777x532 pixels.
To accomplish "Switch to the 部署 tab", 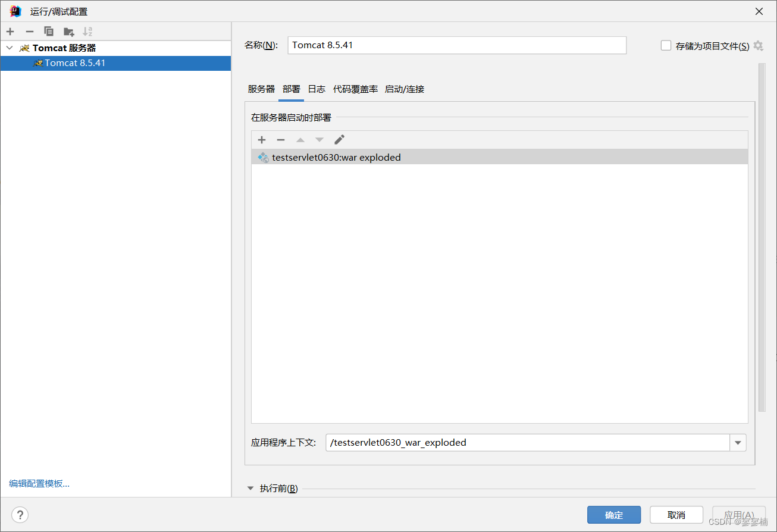I will (x=292, y=89).
